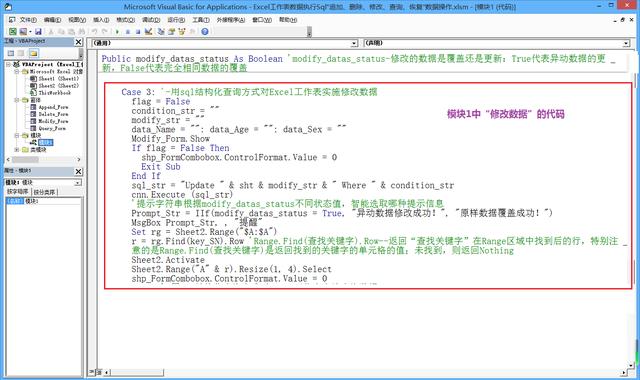This screenshot has height=380, width=640.
Task: Open the (声明) procedure dropdown
Action: pyautogui.click(x=626, y=43)
